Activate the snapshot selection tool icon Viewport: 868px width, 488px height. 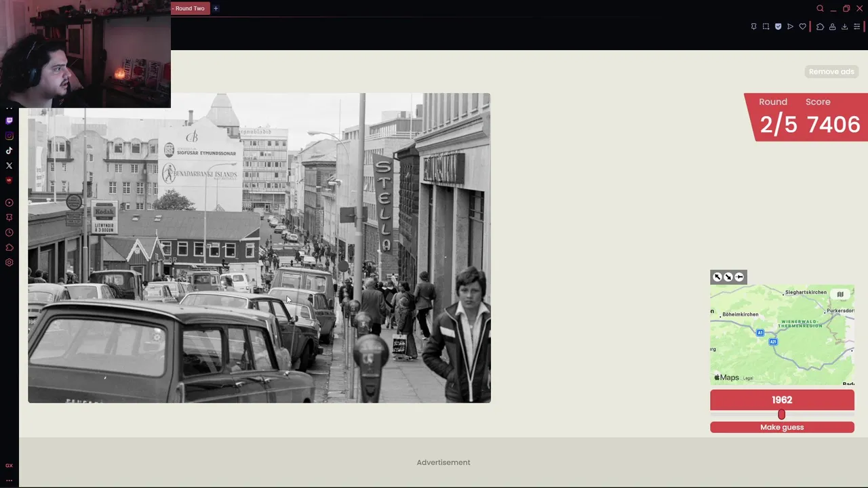(766, 26)
